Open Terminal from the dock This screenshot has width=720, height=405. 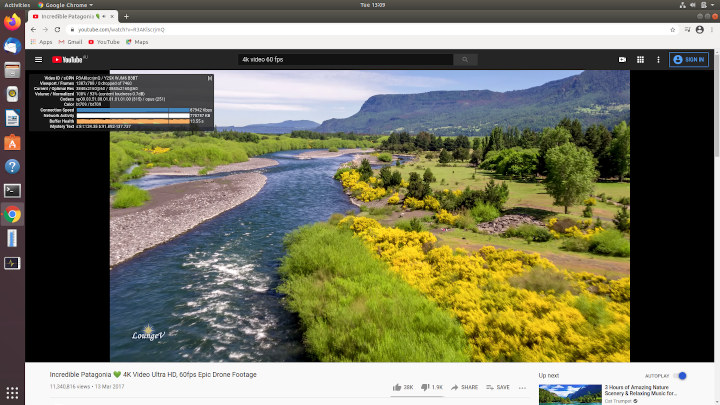(x=12, y=191)
